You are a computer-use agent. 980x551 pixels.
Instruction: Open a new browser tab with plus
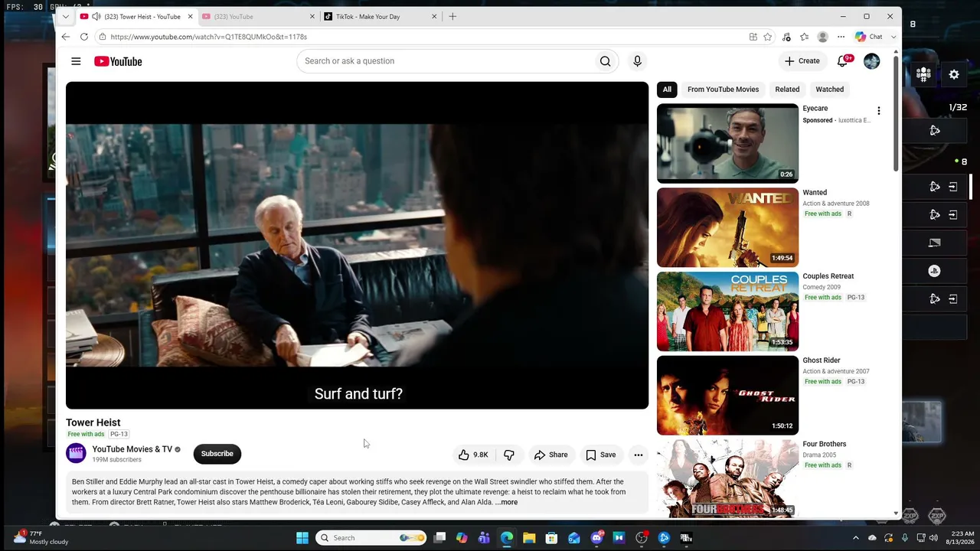point(452,16)
